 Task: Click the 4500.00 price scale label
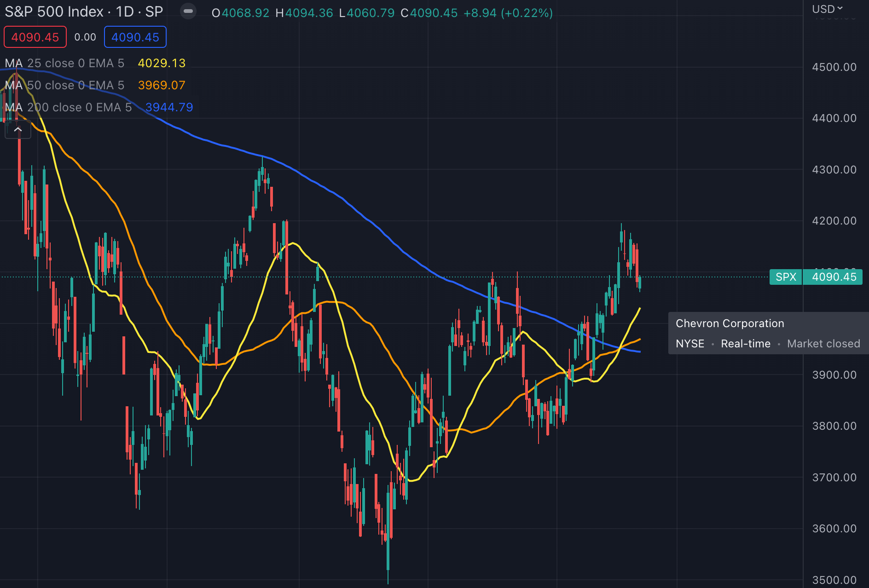(x=834, y=67)
